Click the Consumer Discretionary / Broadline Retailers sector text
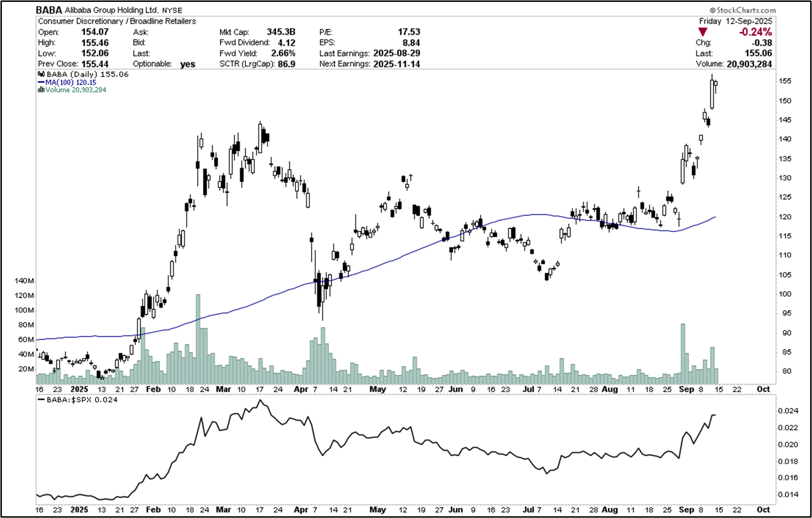Image resolution: width=812 pixels, height=518 pixels. [117, 21]
